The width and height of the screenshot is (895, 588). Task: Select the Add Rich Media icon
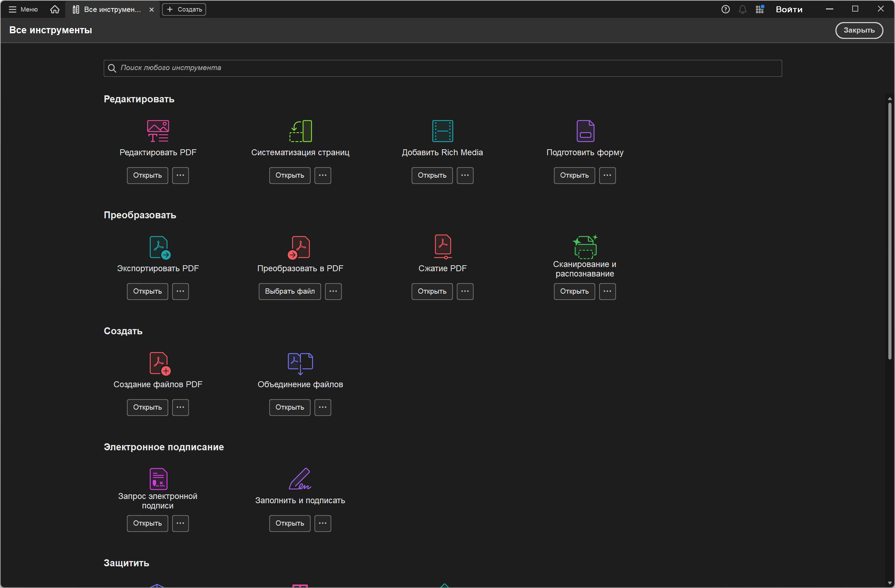click(442, 131)
